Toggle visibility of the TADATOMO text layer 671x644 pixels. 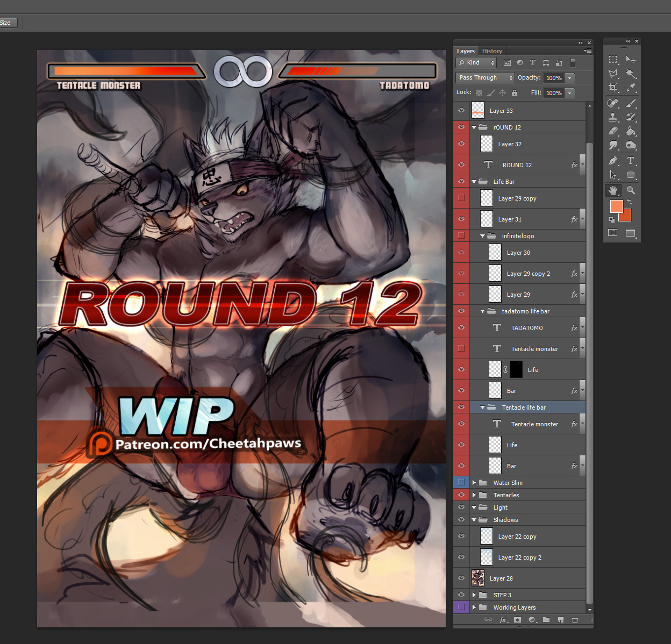click(461, 327)
